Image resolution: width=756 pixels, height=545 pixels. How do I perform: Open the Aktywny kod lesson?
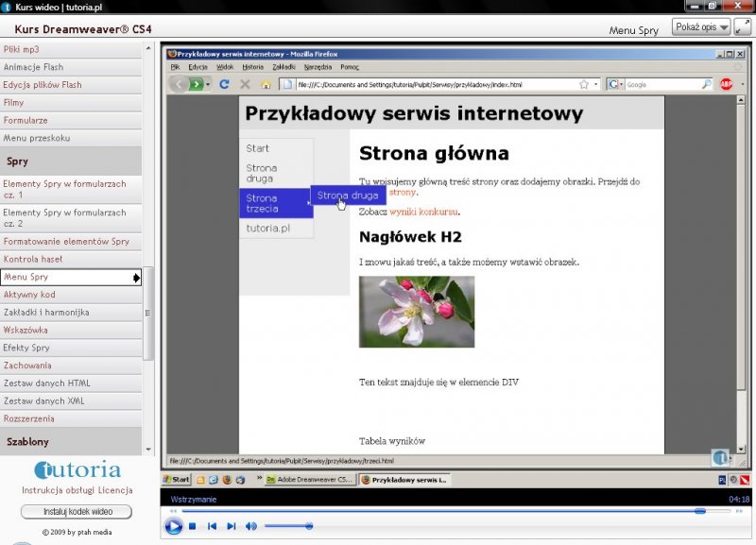tap(29, 295)
